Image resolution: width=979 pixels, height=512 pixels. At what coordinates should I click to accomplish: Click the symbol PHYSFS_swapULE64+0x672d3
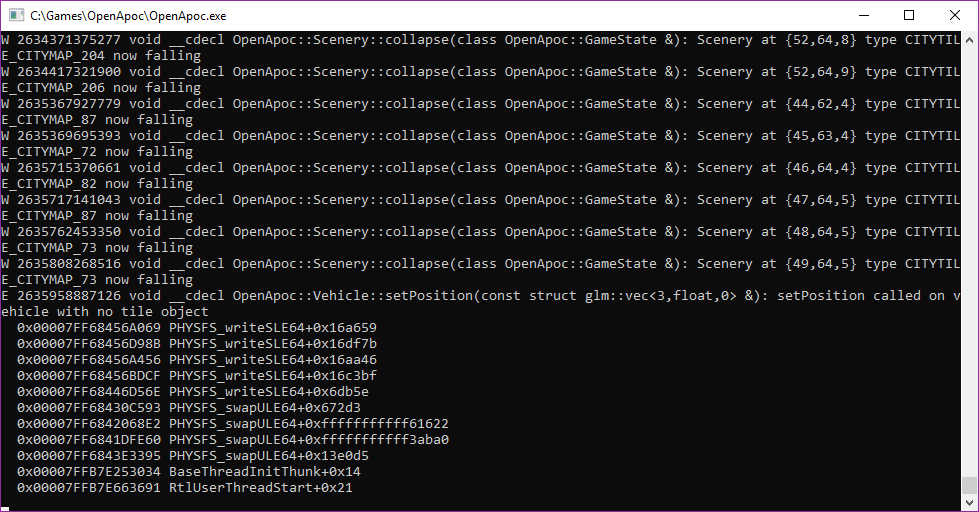(265, 408)
